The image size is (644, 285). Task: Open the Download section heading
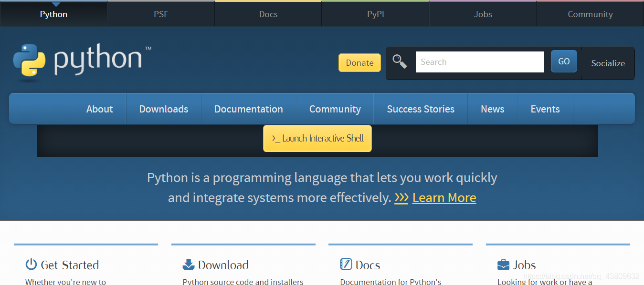pyautogui.click(x=223, y=265)
